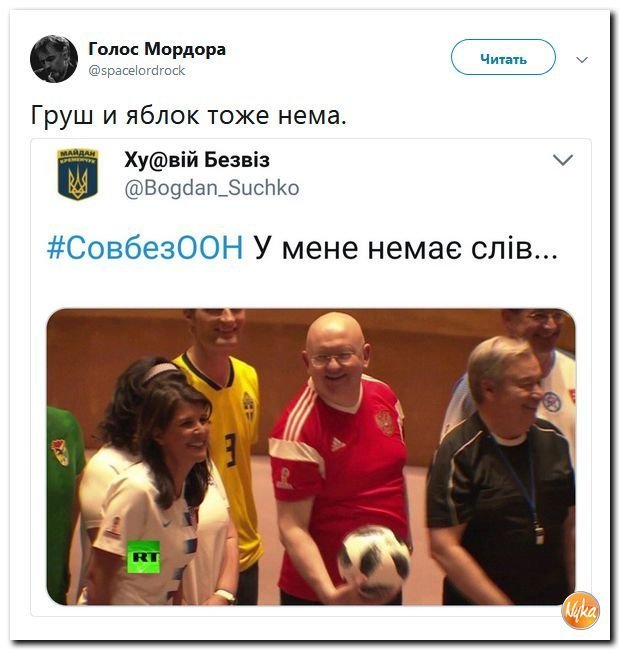Image resolution: width=621 pixels, height=651 pixels.
Task: Open the @spacelordrock handle
Action: coord(137,71)
